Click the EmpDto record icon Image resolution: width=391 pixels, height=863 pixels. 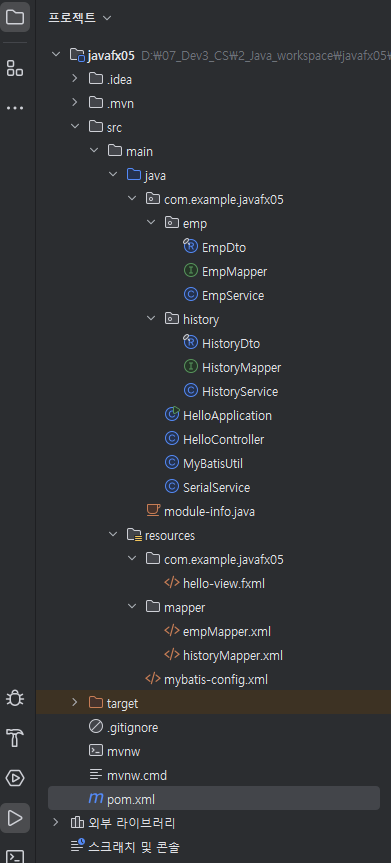190,247
